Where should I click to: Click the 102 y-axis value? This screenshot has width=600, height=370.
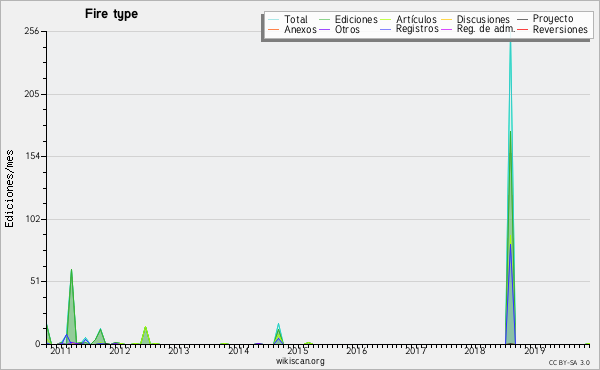point(32,219)
